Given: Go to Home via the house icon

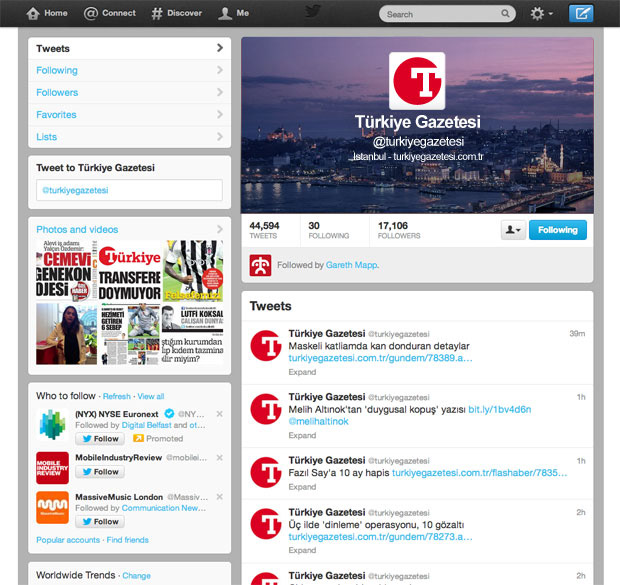Looking at the screenshot, I should pyautogui.click(x=33, y=13).
